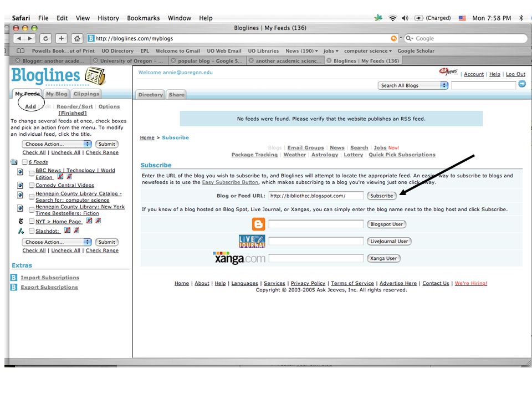
Task: Click the orange RSS snapback icon in address bar
Action: [393, 38]
